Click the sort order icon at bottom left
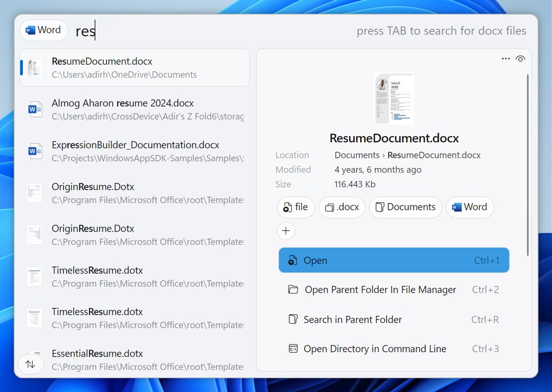Image resolution: width=552 pixels, height=392 pixels. (30, 364)
